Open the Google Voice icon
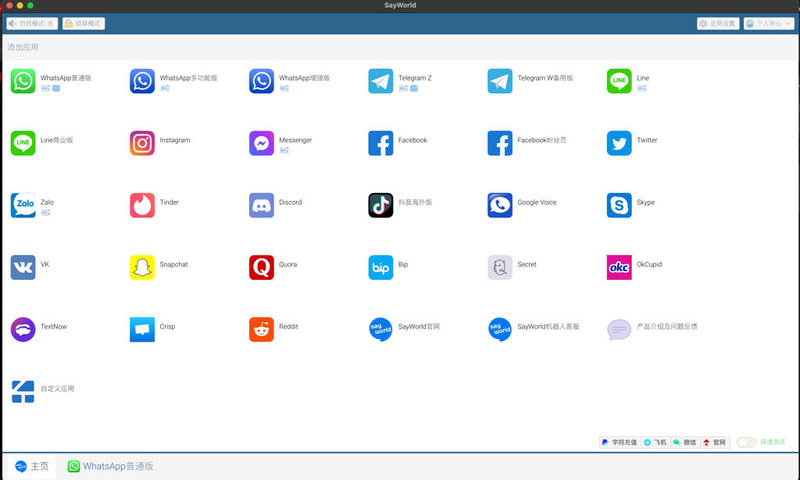This screenshot has width=800, height=480. 500,205
